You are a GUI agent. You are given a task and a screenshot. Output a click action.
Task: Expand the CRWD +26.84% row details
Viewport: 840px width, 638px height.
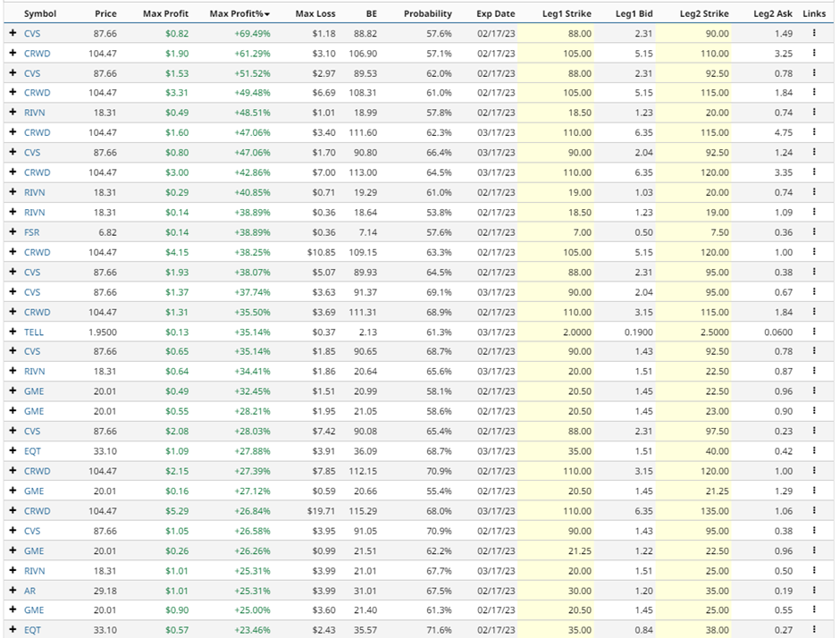(13, 510)
